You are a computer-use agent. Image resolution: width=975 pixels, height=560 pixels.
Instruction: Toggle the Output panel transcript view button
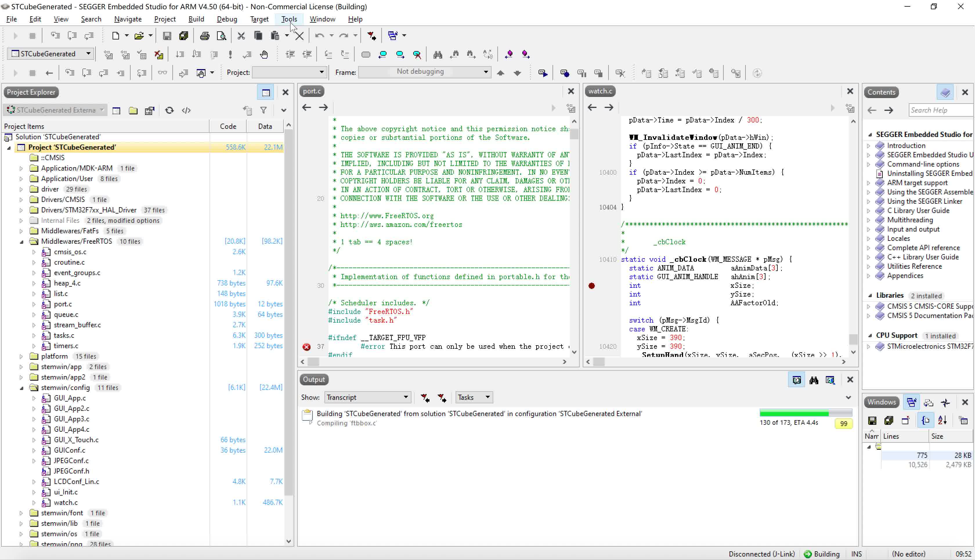tap(797, 380)
